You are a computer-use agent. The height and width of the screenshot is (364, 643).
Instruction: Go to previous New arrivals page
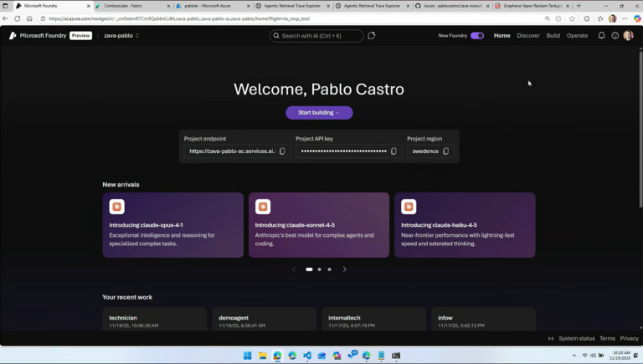[294, 269]
